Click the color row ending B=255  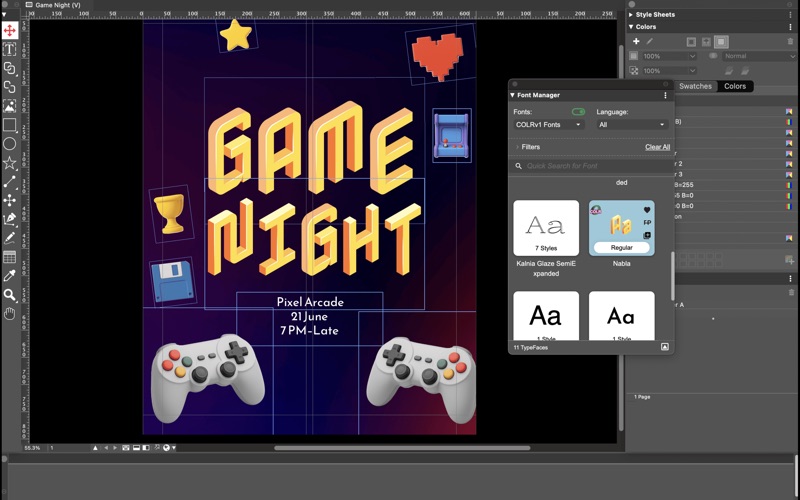[x=735, y=185]
